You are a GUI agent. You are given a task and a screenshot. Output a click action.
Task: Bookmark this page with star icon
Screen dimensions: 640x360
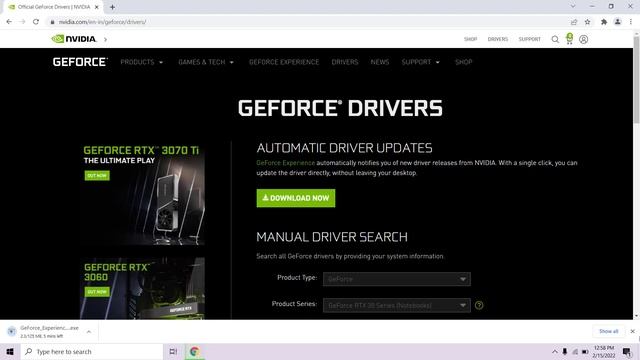[587, 22]
